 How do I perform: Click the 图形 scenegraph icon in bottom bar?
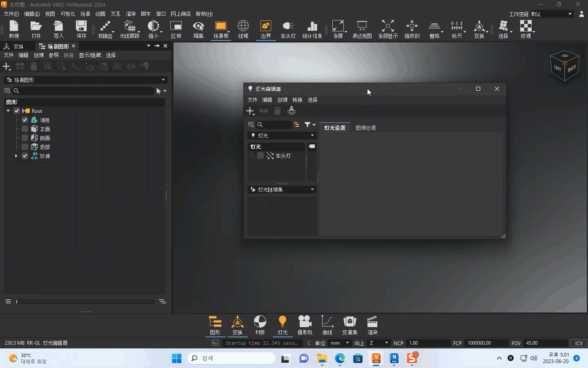point(215,325)
